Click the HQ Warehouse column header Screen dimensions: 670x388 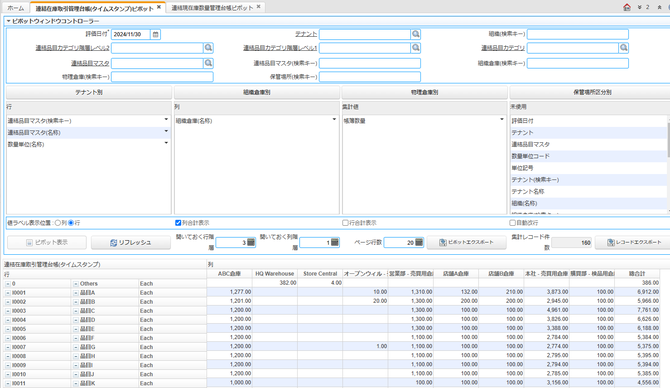[275, 274]
